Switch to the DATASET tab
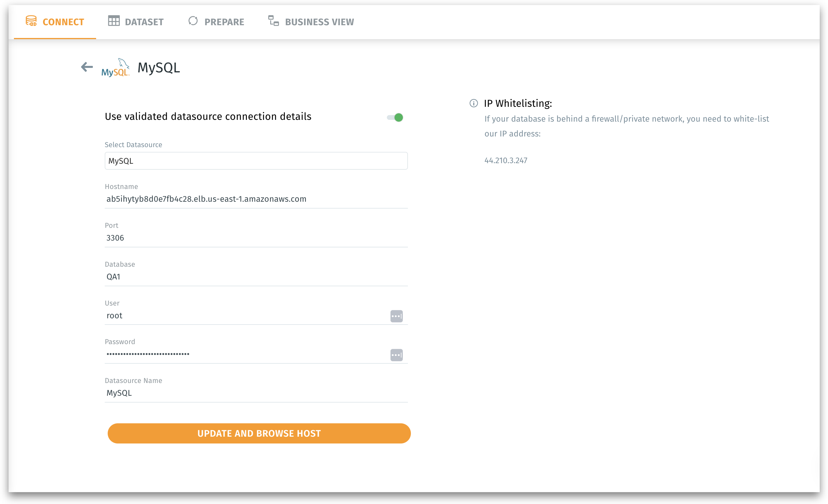The width and height of the screenshot is (828, 504). pos(144,22)
